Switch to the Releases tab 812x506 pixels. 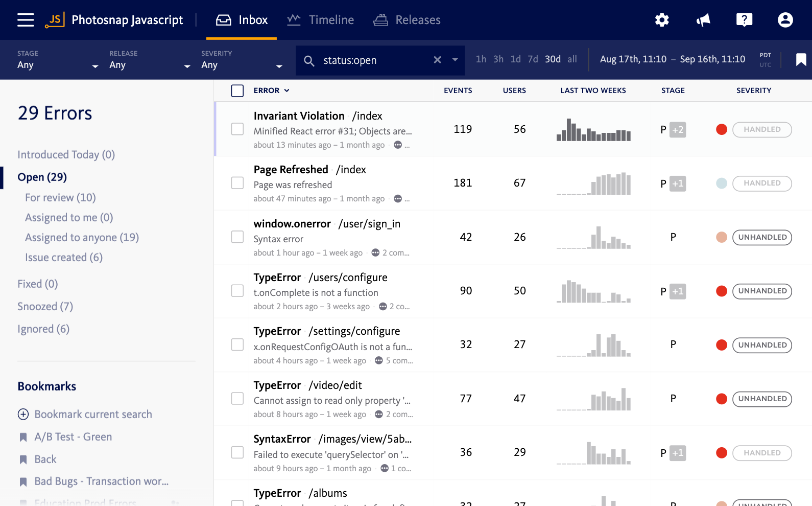[x=407, y=20]
